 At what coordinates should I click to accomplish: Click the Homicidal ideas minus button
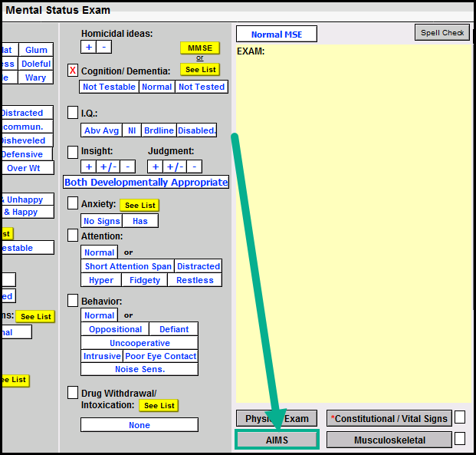coord(104,47)
